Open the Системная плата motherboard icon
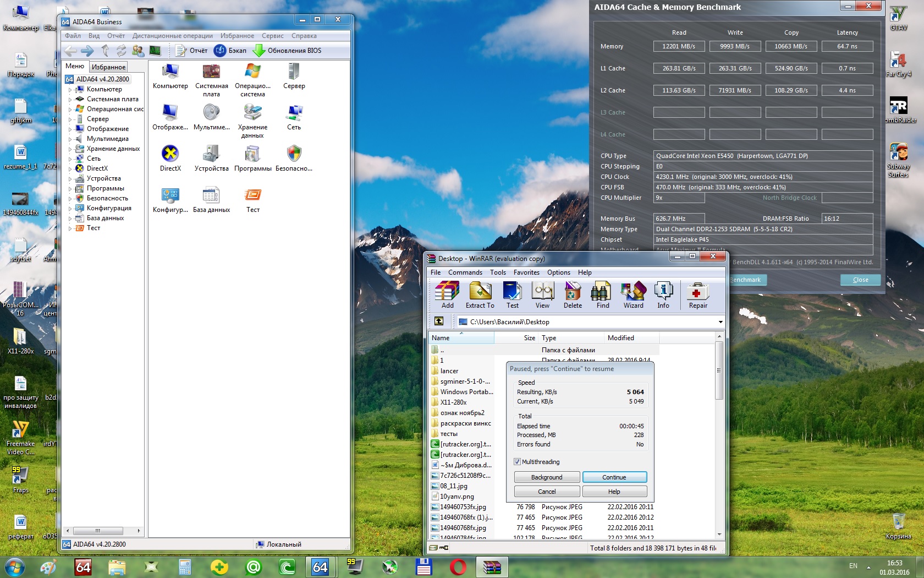The height and width of the screenshot is (578, 924). (211, 80)
